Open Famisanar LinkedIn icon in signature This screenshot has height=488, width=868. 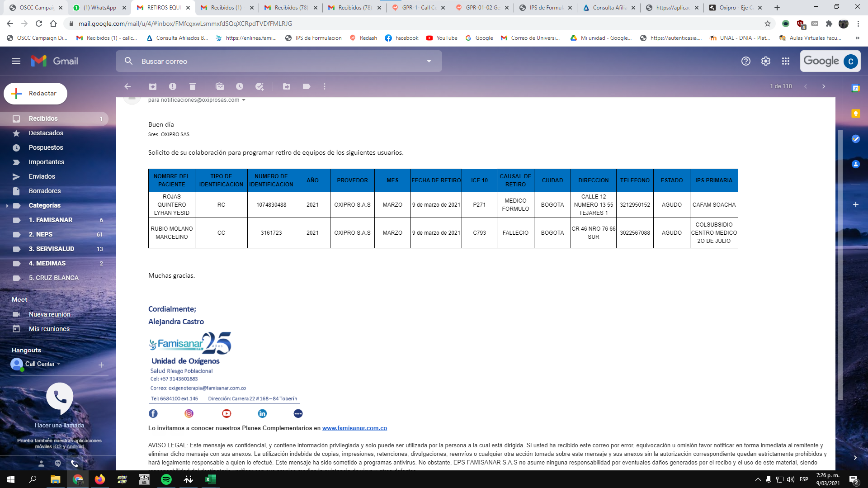[x=262, y=413]
